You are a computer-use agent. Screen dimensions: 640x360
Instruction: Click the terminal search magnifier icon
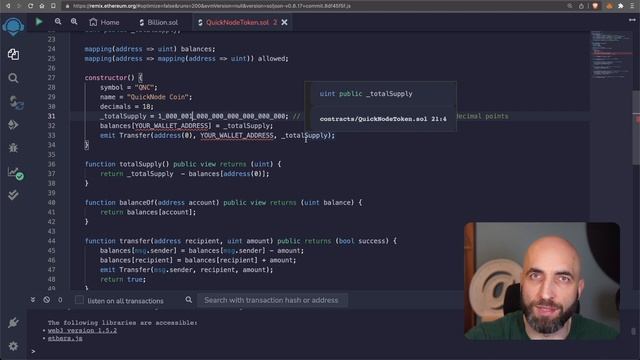click(189, 300)
